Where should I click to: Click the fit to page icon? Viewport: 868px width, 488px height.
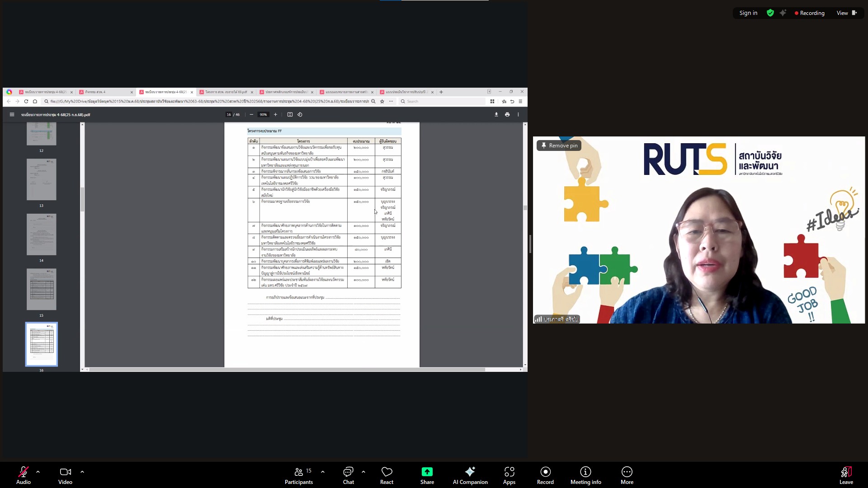(290, 115)
